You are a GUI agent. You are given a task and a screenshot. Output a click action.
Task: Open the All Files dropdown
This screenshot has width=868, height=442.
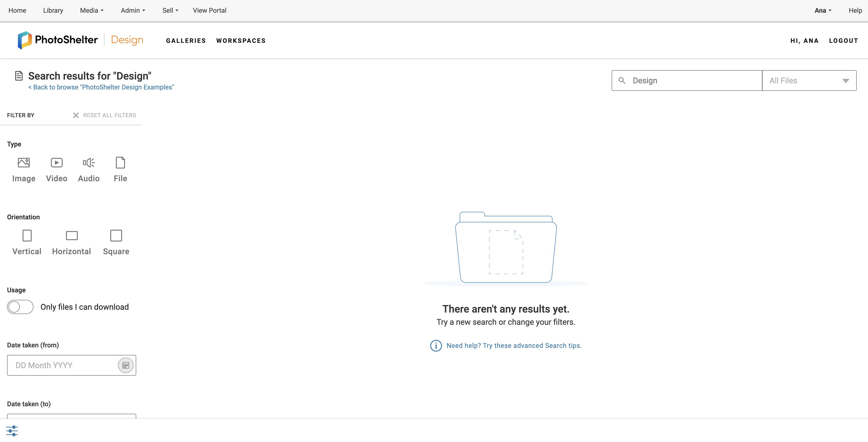tap(809, 81)
